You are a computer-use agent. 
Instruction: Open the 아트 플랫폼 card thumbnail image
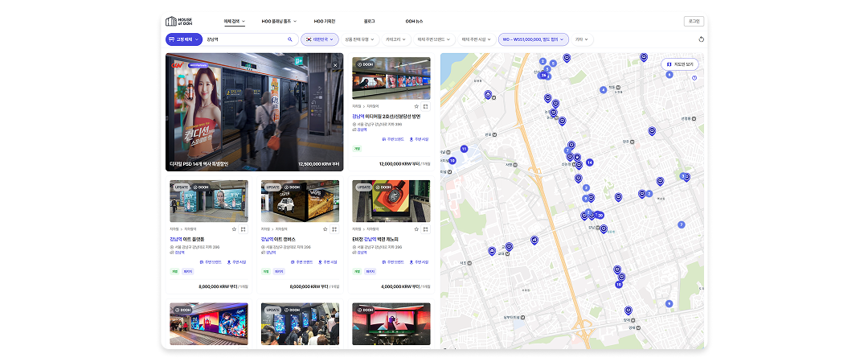point(209,200)
